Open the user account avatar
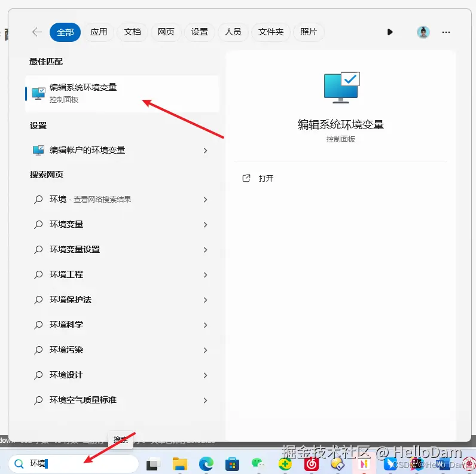 [423, 32]
